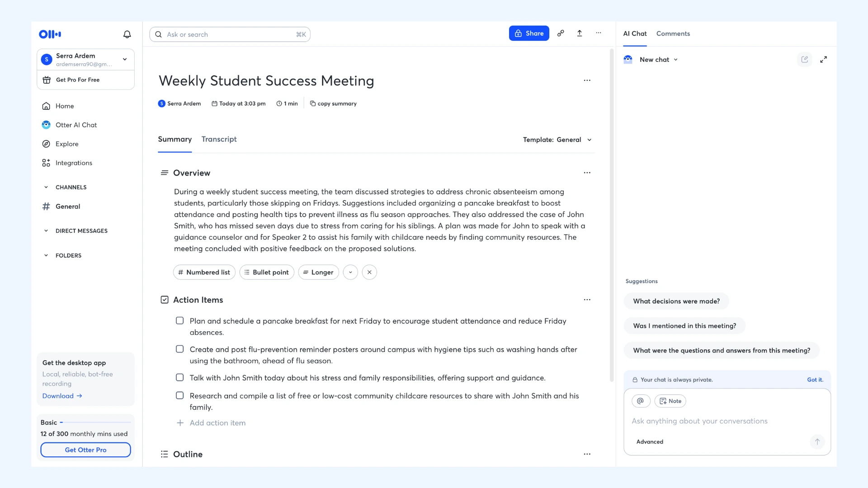Viewport: 868px width, 488px height.
Task: Open Action Items section more options
Action: pos(587,300)
